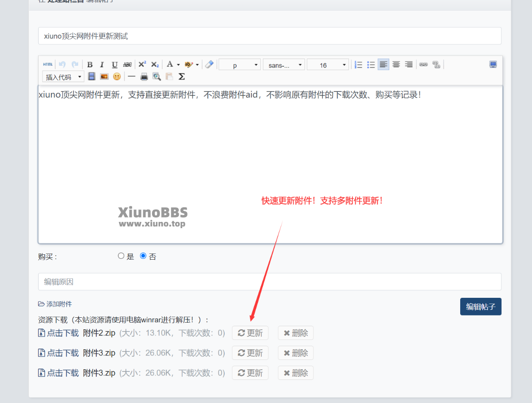Click the 编辑原因 input field
Screen dimensions: 532x403
(x=270, y=282)
